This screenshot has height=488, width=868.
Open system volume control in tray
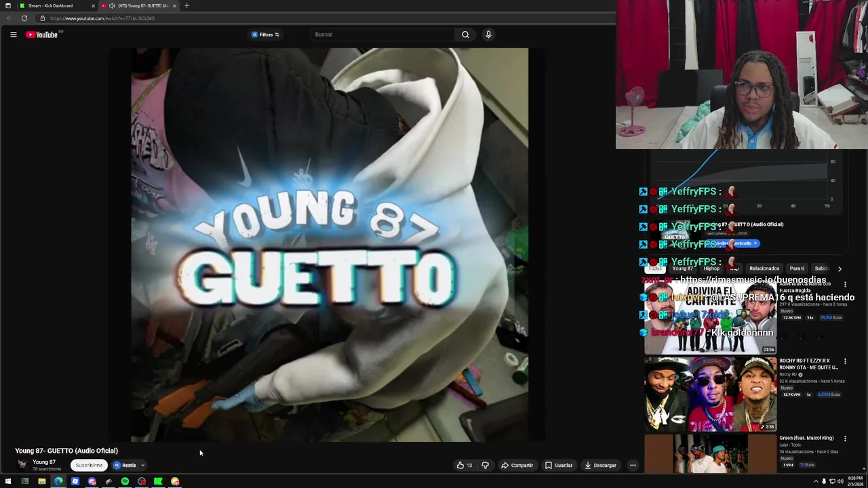[840, 481]
